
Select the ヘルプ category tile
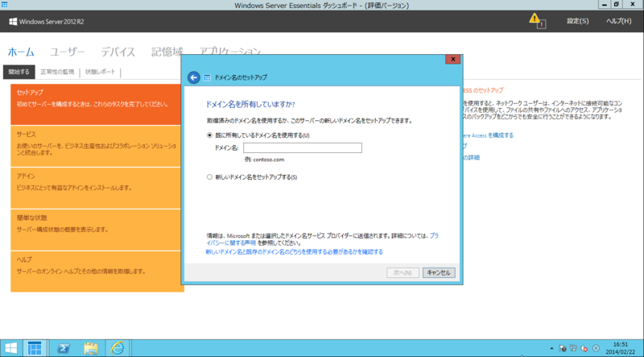pos(96,272)
